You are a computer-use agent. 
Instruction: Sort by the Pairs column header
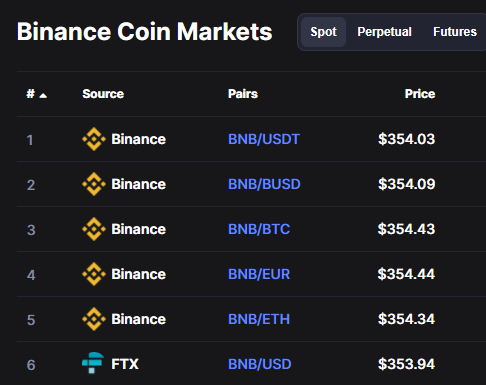[243, 94]
